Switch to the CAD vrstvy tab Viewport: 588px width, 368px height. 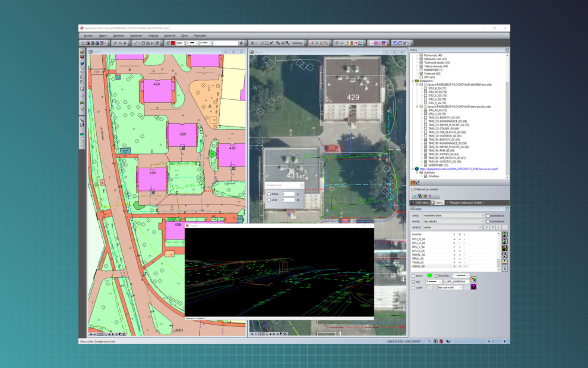[x=421, y=203]
